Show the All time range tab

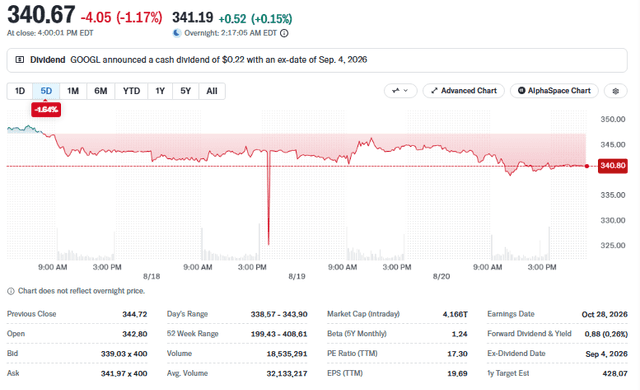212,91
